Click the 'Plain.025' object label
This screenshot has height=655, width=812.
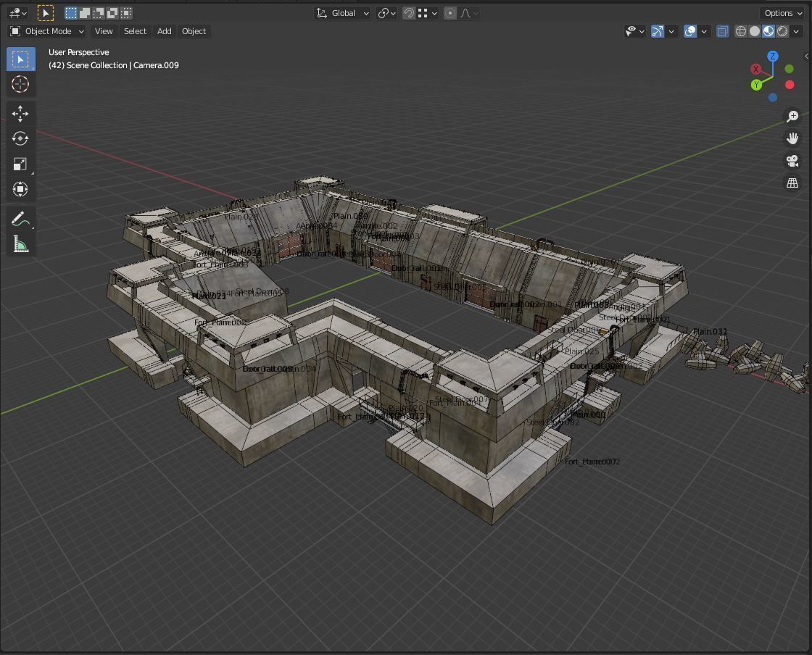[581, 351]
